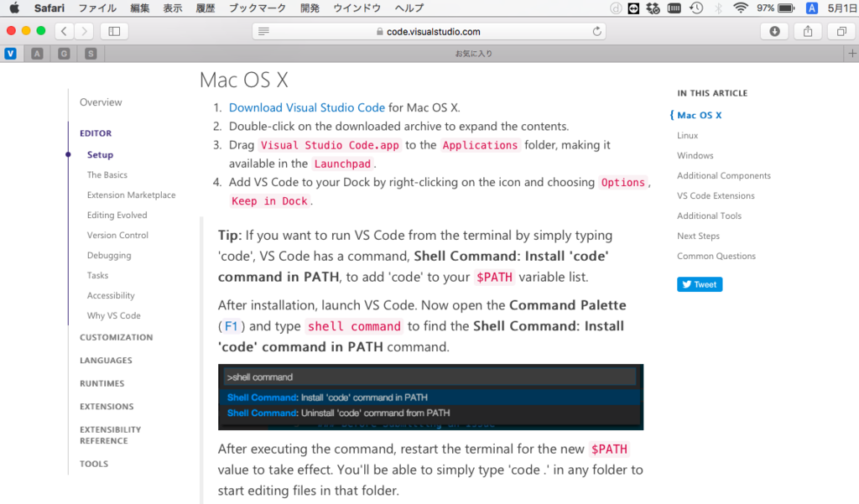Click the code.visualstudio.com address field
This screenshot has width=859, height=504.
pos(429,31)
